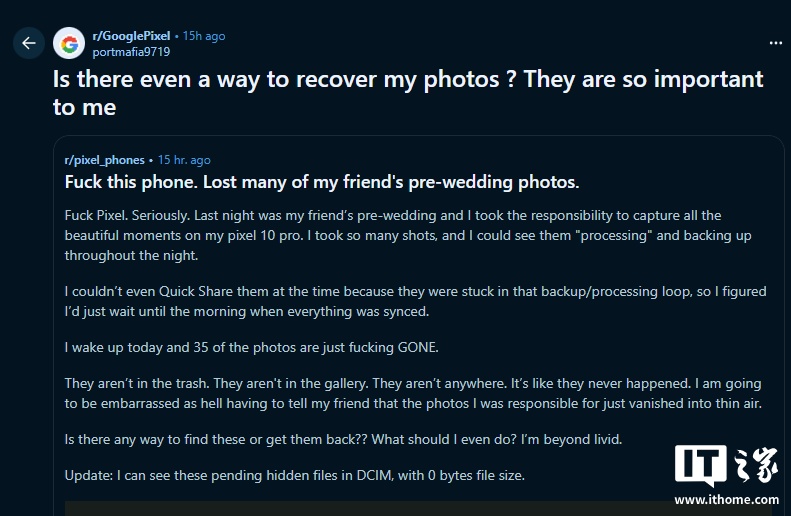The width and height of the screenshot is (791, 516).
Task: Click the Chinese characters beside the IT logo
Action: (x=756, y=465)
